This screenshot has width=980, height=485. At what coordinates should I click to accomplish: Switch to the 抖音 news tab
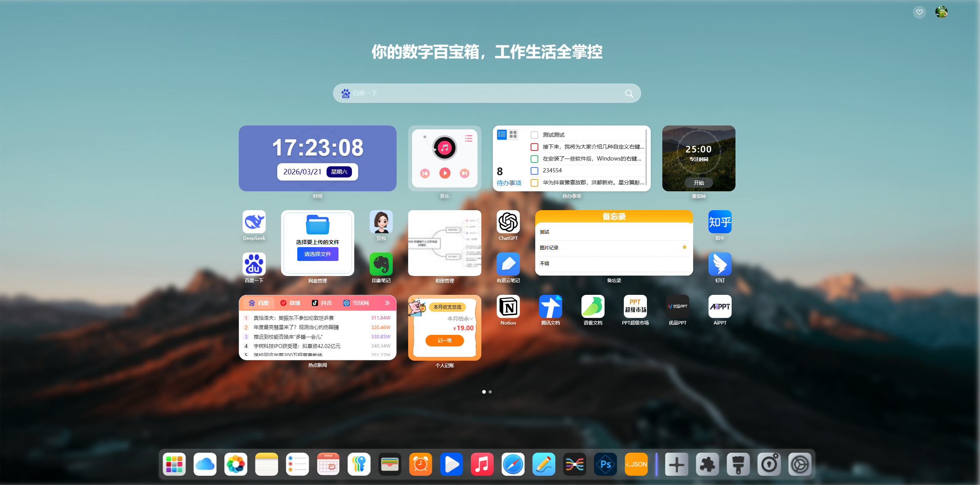pyautogui.click(x=322, y=303)
